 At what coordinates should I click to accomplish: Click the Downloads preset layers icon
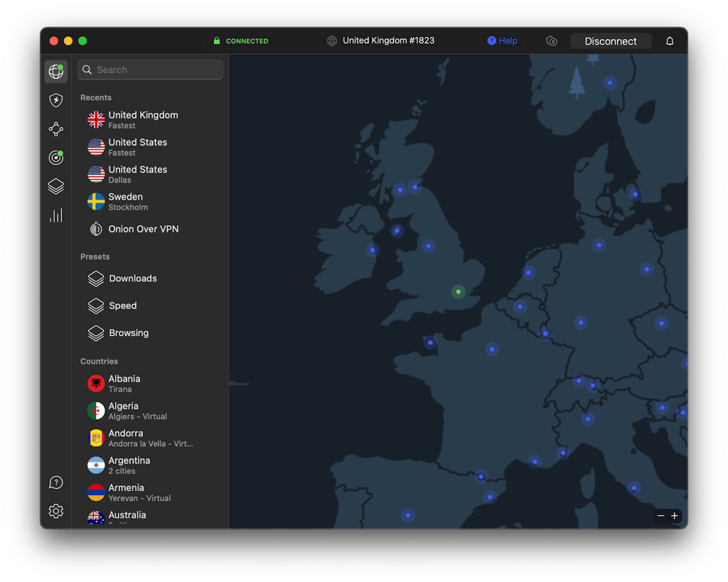click(96, 279)
